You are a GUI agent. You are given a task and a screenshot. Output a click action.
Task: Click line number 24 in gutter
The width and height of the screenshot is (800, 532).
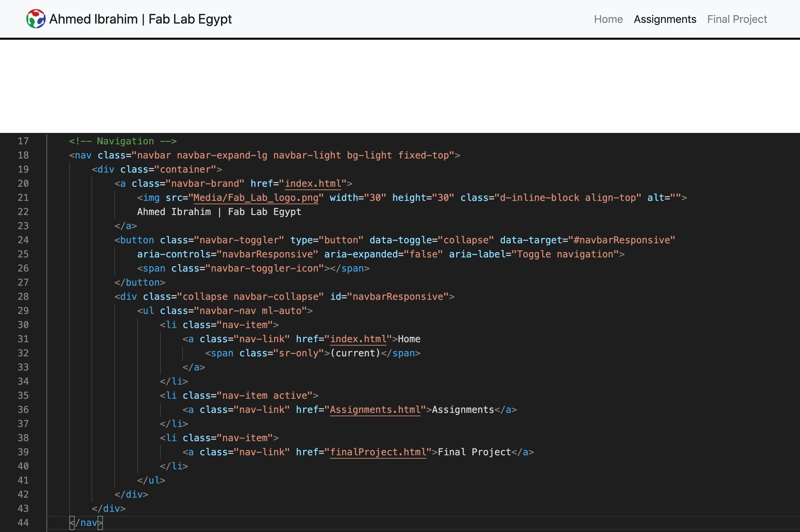[23, 240]
